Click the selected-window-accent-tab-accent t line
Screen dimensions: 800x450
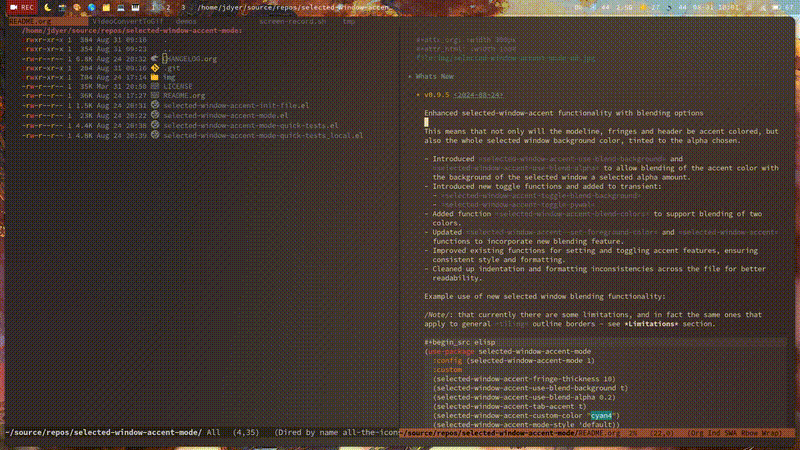click(x=510, y=407)
